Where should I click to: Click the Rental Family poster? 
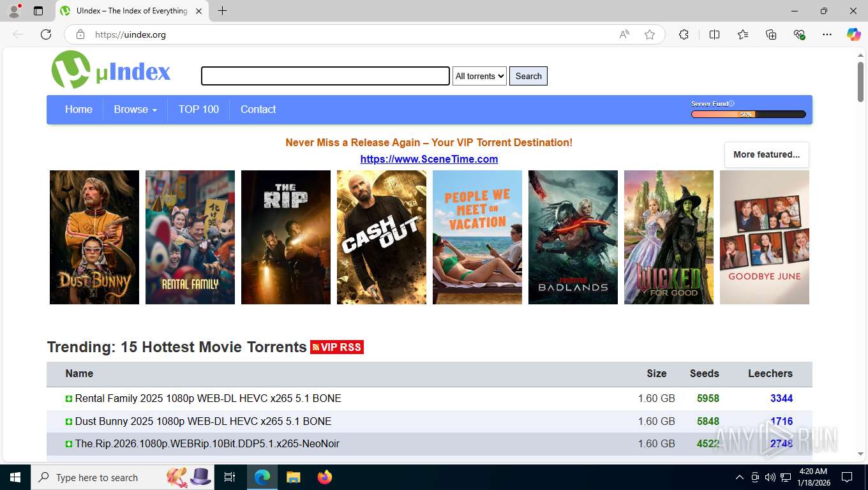[190, 237]
